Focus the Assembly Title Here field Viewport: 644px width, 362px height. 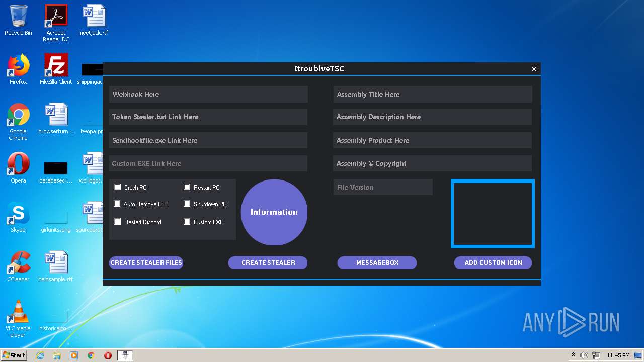[x=433, y=94]
